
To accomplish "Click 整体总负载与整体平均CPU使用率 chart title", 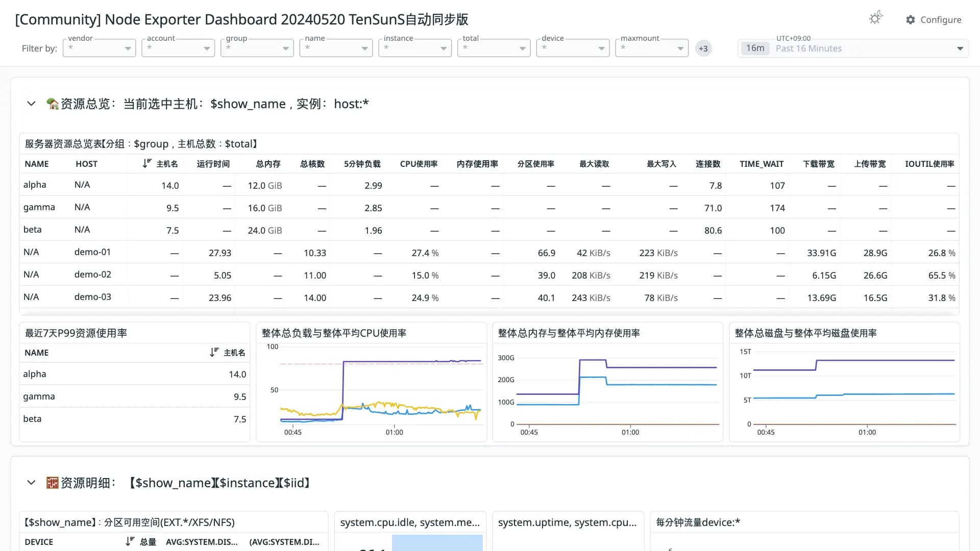I will (x=334, y=333).
